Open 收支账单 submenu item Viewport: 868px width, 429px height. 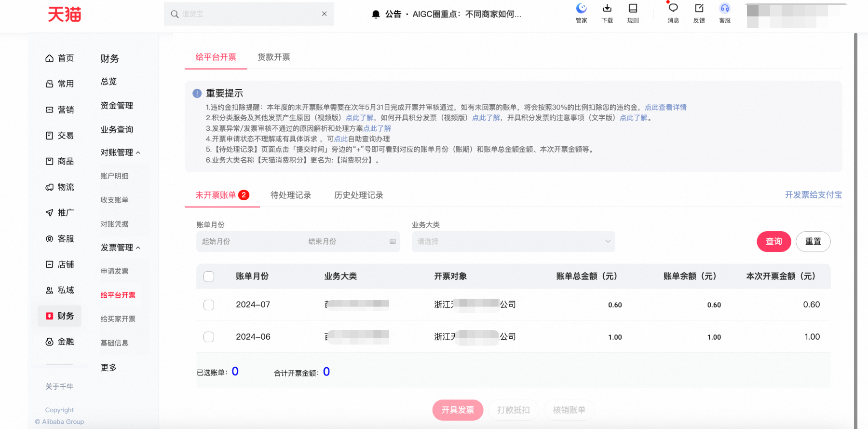pyautogui.click(x=114, y=200)
